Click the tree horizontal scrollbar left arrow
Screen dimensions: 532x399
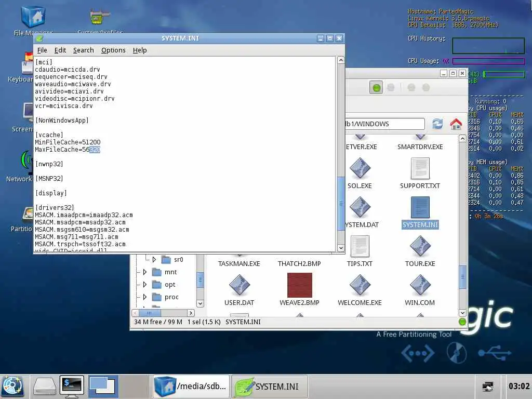(135, 313)
